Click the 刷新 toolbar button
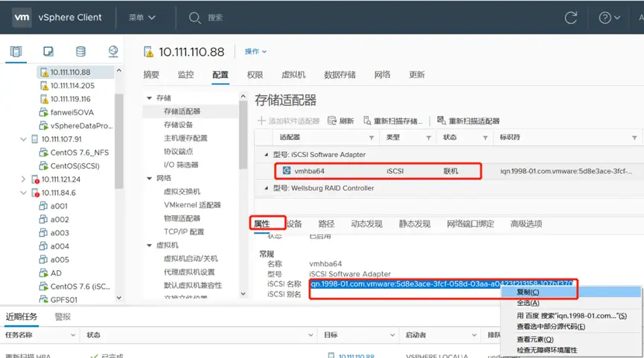This screenshot has height=358, width=644. 340,121
